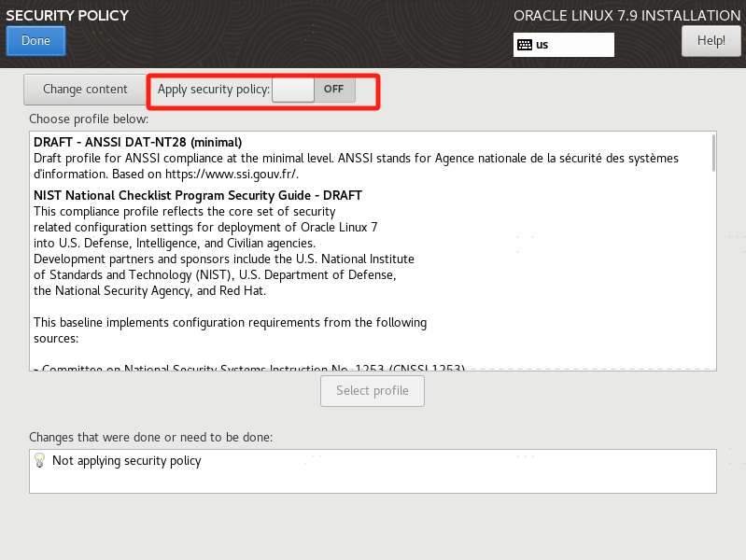Open the Help! documentation button
Viewport: 746px width, 560px height.
[711, 41]
